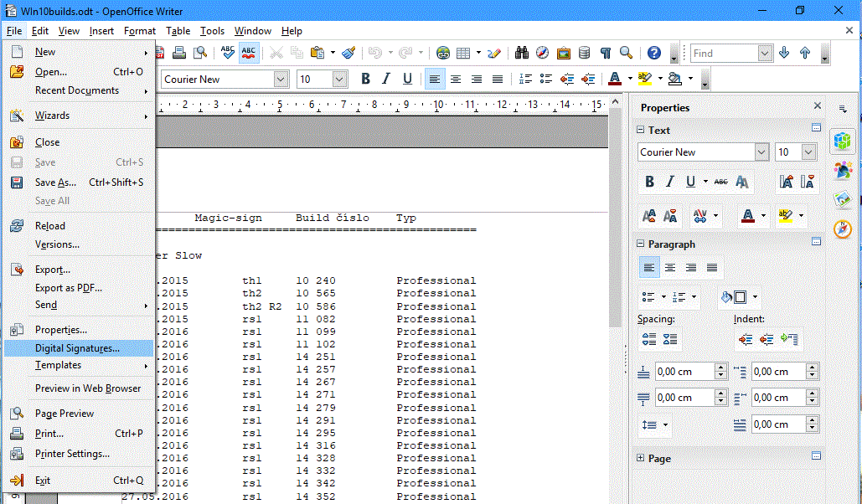Click the Data Sources icon in the toolbar
Image resolution: width=862 pixels, height=504 pixels.
tap(584, 53)
